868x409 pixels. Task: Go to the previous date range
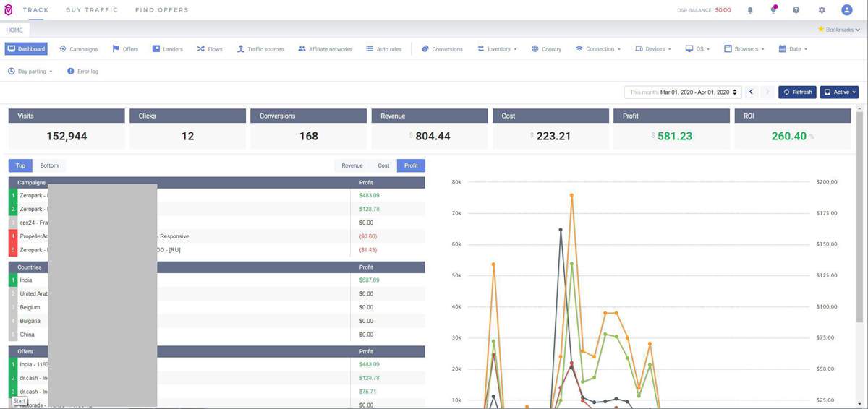(x=751, y=92)
